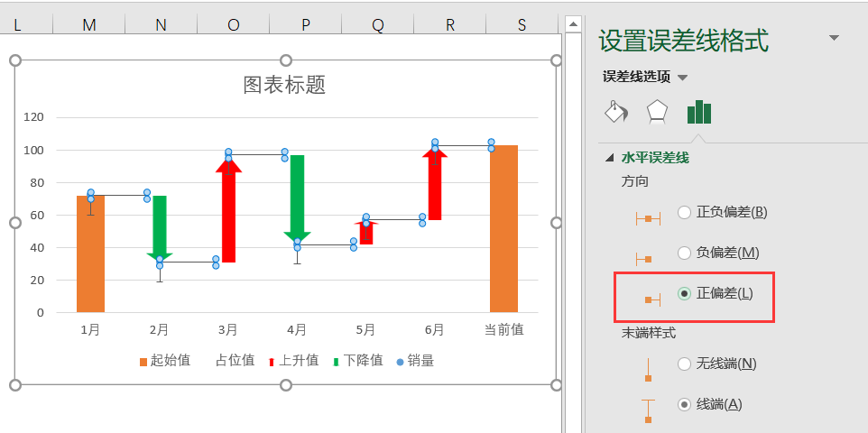Screen dimensions: 868x433
Task: Open the Fill & Line paint bucket tab
Action: coord(615,112)
